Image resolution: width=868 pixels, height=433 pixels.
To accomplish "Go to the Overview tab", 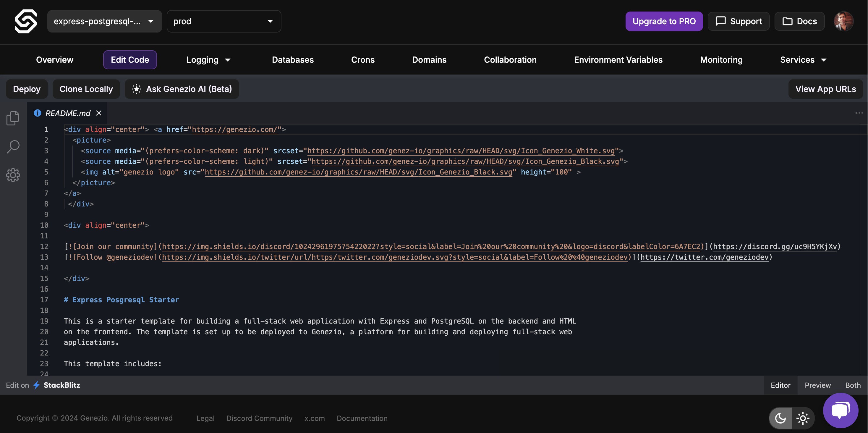I will (55, 60).
